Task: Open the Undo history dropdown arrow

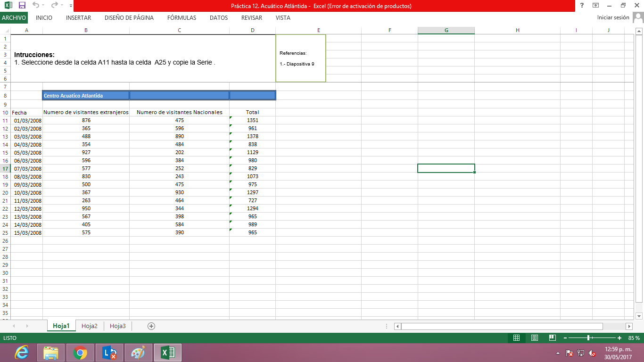Action: pos(43,6)
